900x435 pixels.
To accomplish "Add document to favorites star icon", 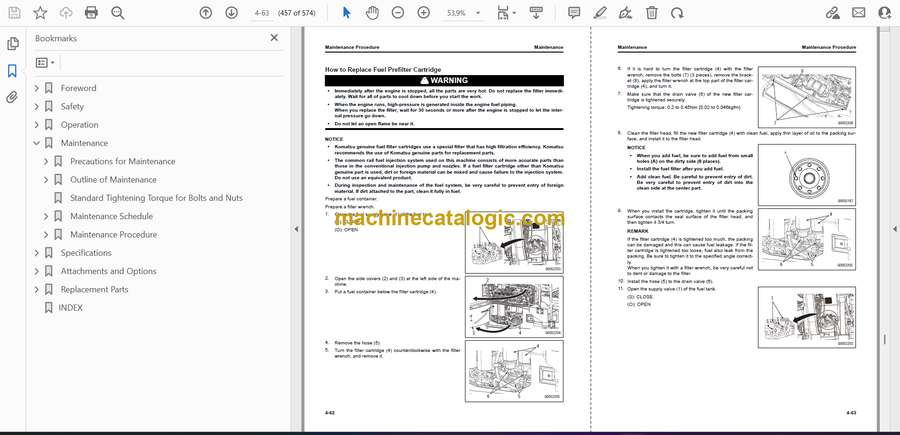I will pyautogui.click(x=40, y=13).
